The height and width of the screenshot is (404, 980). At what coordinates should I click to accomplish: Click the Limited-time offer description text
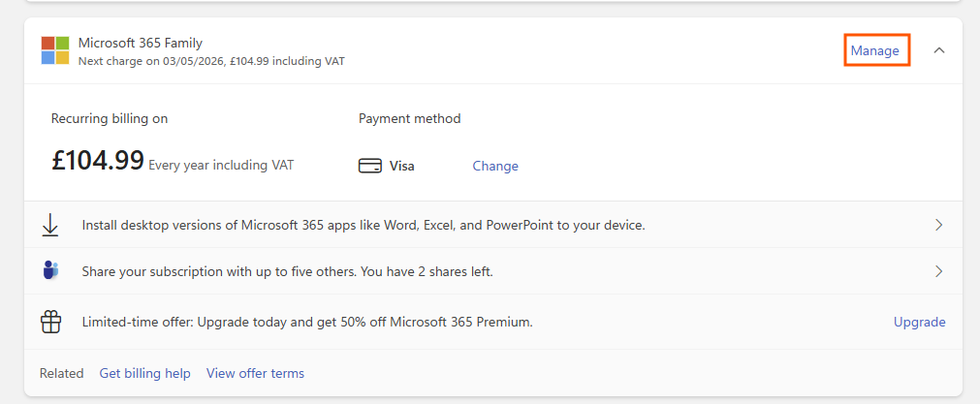point(307,322)
